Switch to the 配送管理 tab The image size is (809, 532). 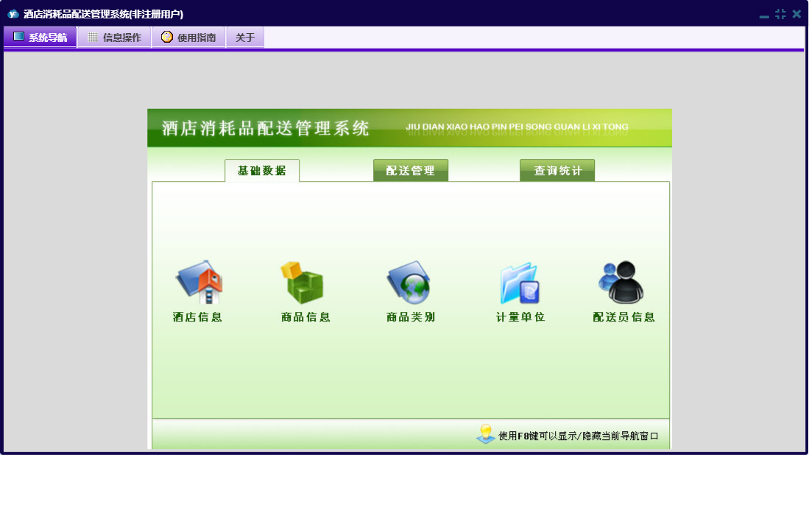click(410, 171)
